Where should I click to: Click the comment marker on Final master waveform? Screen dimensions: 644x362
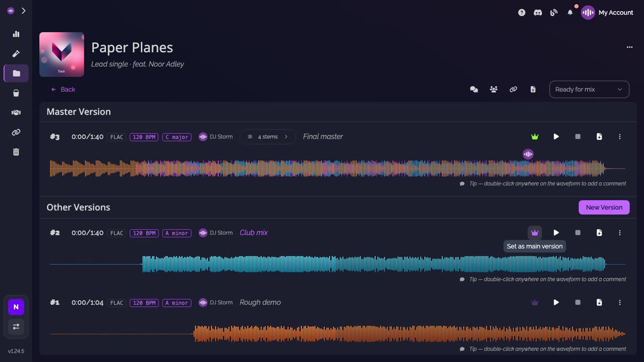tap(528, 154)
